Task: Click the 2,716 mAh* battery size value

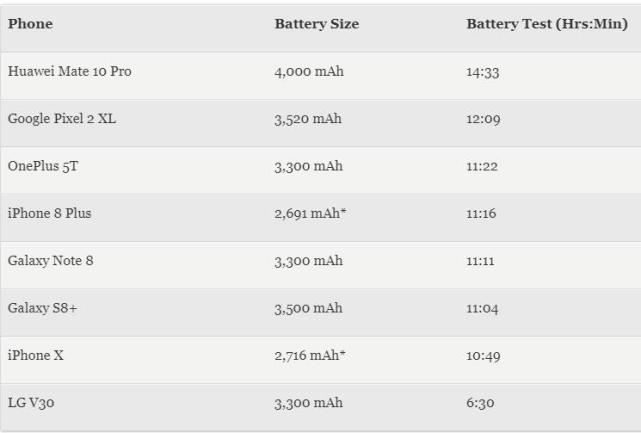Action: (310, 355)
